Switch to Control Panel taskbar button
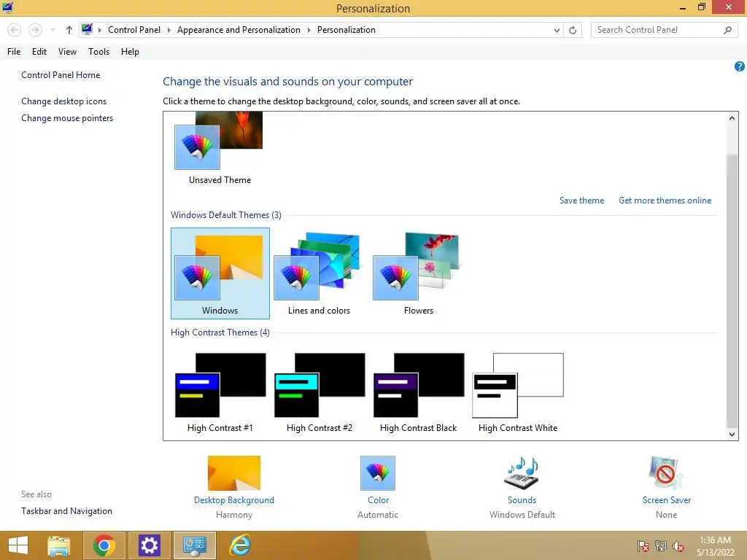The height and width of the screenshot is (560, 747). pos(194,545)
